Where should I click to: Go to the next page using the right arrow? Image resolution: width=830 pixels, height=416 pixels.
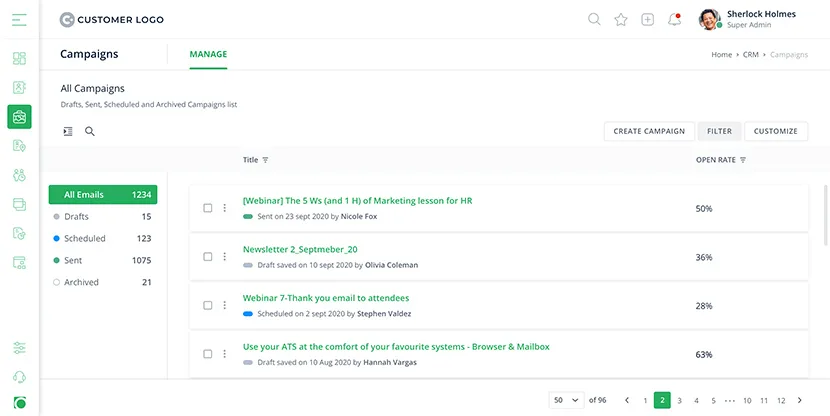(x=799, y=400)
